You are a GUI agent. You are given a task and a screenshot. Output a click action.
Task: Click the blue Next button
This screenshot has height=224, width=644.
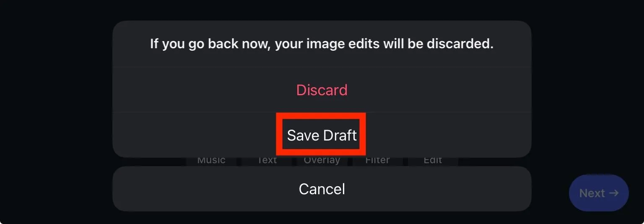[x=599, y=193]
